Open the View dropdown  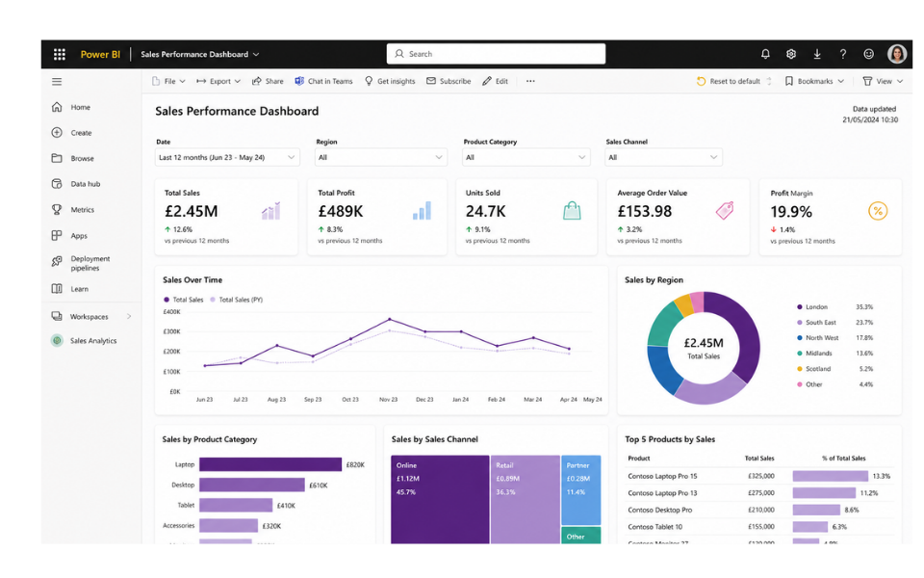click(x=883, y=81)
